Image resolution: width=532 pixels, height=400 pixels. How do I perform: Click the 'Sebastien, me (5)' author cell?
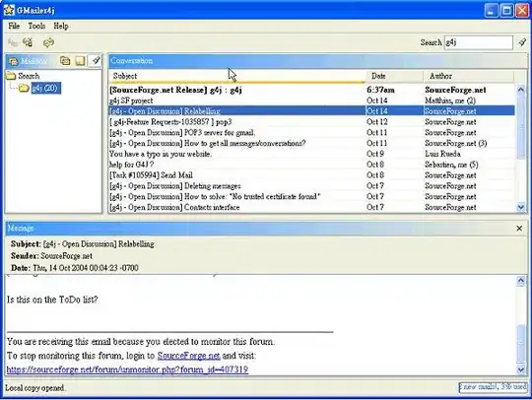[451, 165]
